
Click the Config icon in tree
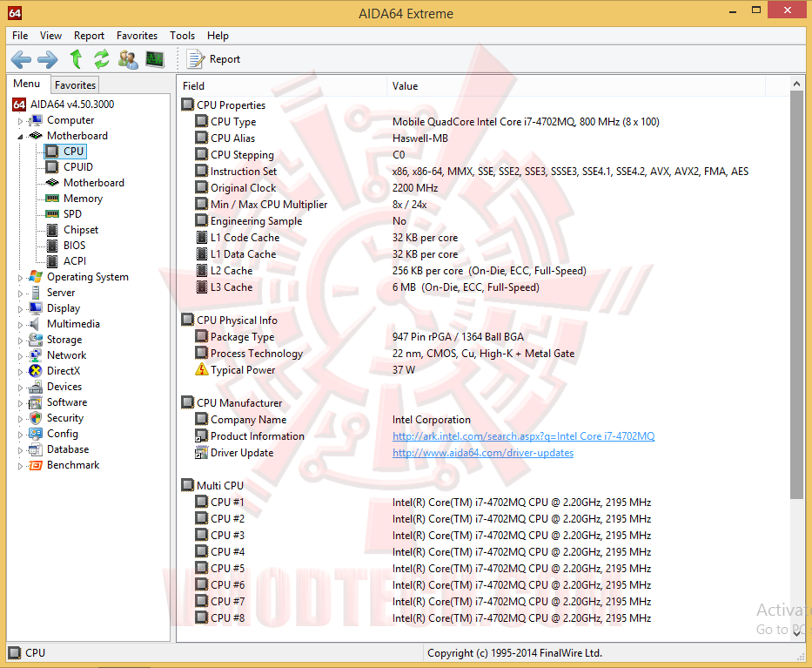[x=35, y=434]
